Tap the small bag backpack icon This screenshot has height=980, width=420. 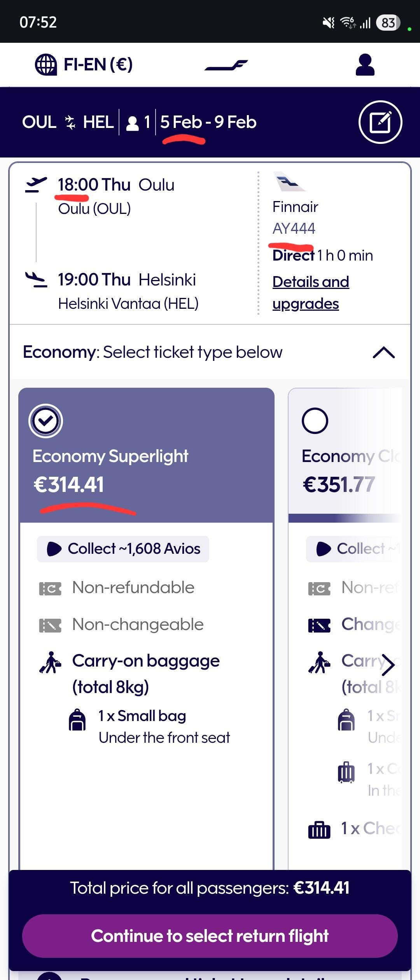77,719
